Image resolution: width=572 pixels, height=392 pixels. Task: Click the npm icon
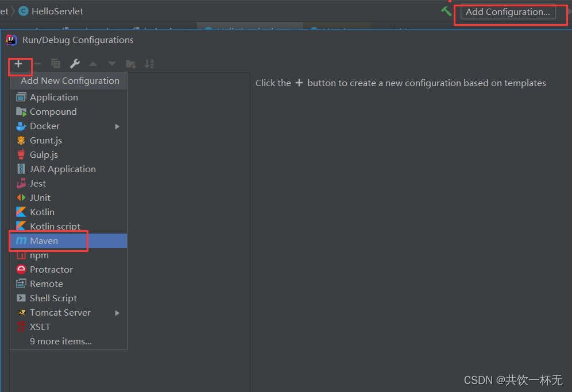click(21, 255)
